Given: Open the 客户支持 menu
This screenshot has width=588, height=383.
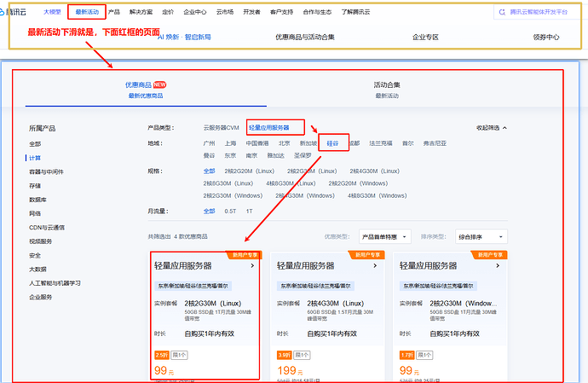Looking at the screenshot, I should coord(281,12).
